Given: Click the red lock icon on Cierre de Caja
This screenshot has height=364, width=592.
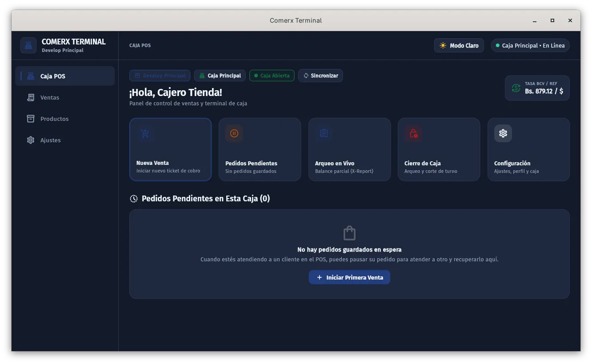Looking at the screenshot, I should 413,133.
